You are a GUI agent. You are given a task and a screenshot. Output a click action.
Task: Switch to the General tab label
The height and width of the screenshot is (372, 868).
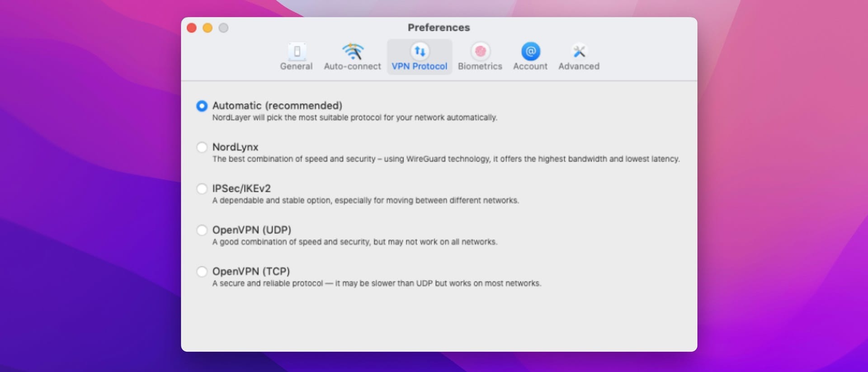296,66
